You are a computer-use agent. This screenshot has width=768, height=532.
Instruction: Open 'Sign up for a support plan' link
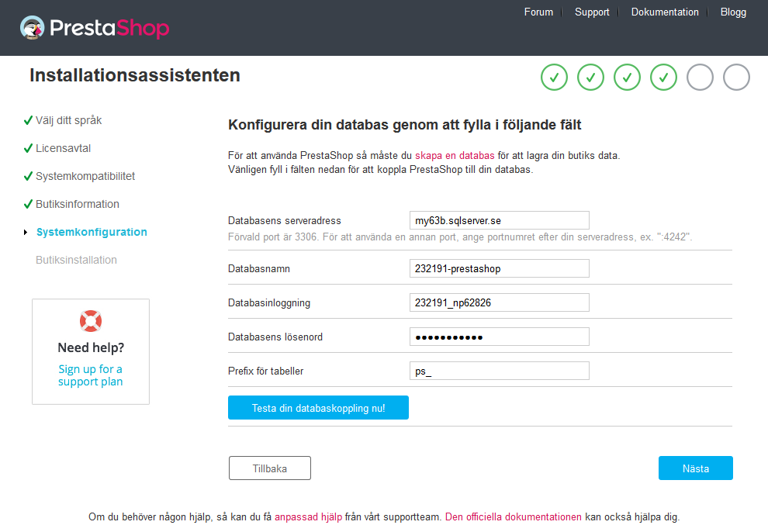point(91,375)
